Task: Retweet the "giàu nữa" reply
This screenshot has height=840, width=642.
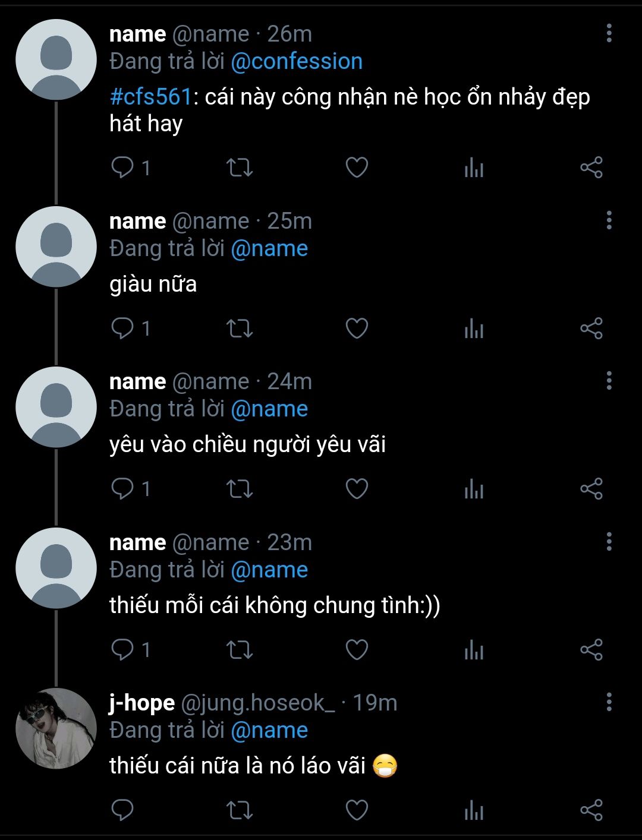Action: 240,329
